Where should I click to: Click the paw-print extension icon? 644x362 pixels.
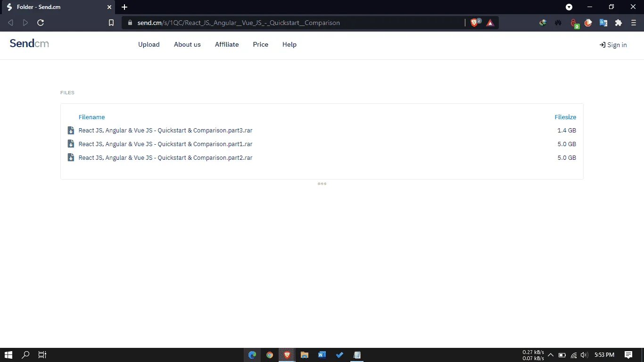point(558,23)
